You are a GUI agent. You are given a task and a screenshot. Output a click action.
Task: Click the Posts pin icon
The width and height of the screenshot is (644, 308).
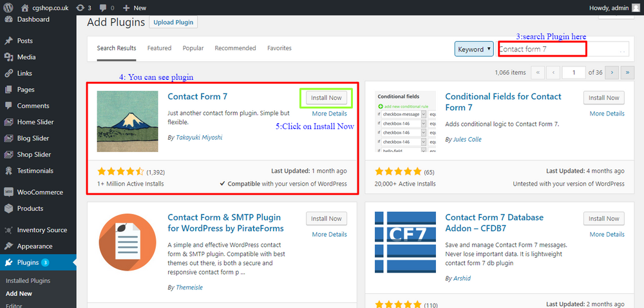8,41
